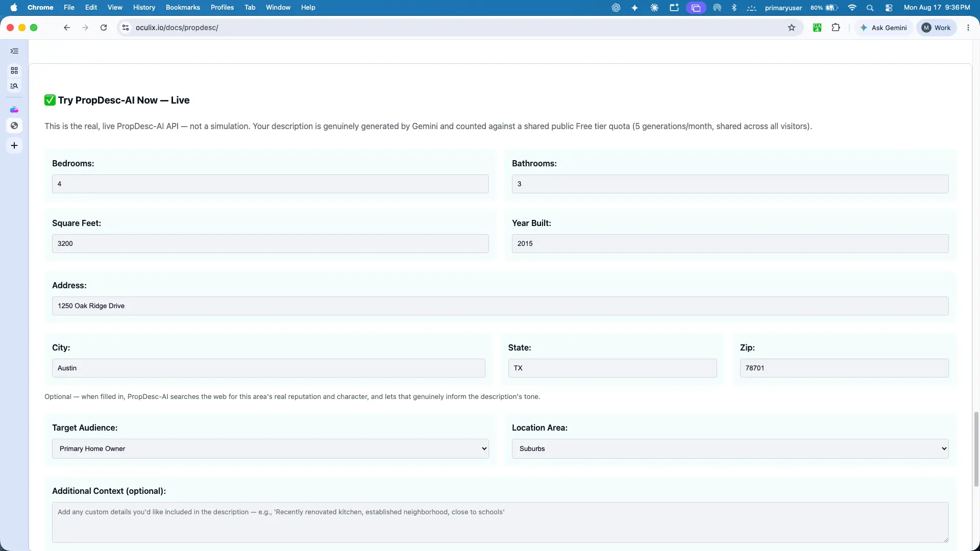Add a new tab with the plus icon
This screenshot has height=551, width=980.
(14, 145)
